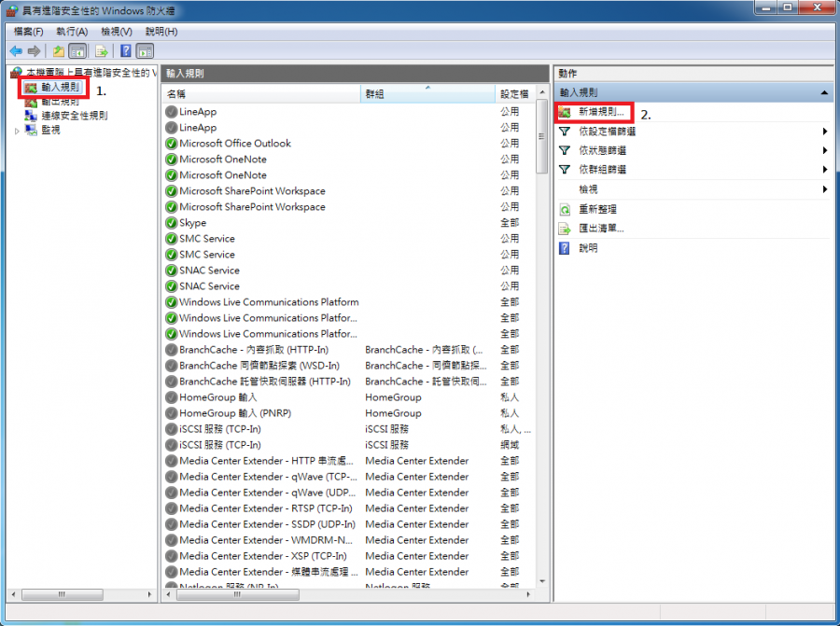Screen dimensions: 840x626
Task: Click 新增規則... to create a rule
Action: 601,112
